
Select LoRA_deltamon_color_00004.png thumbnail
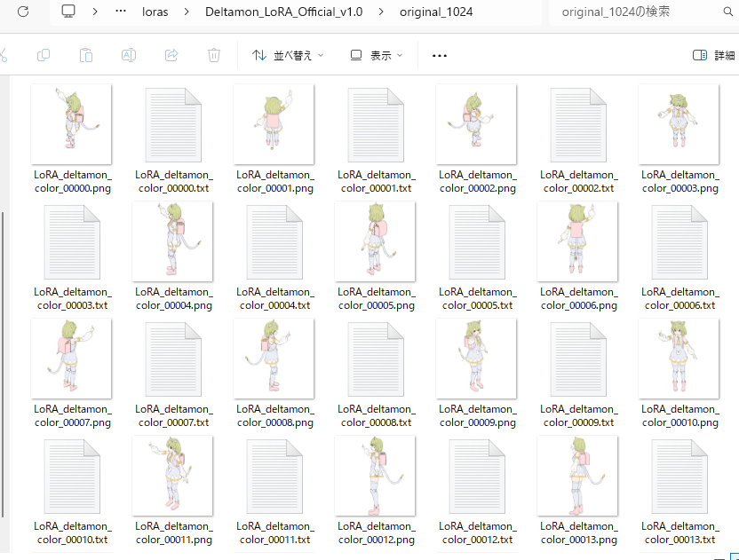172,241
